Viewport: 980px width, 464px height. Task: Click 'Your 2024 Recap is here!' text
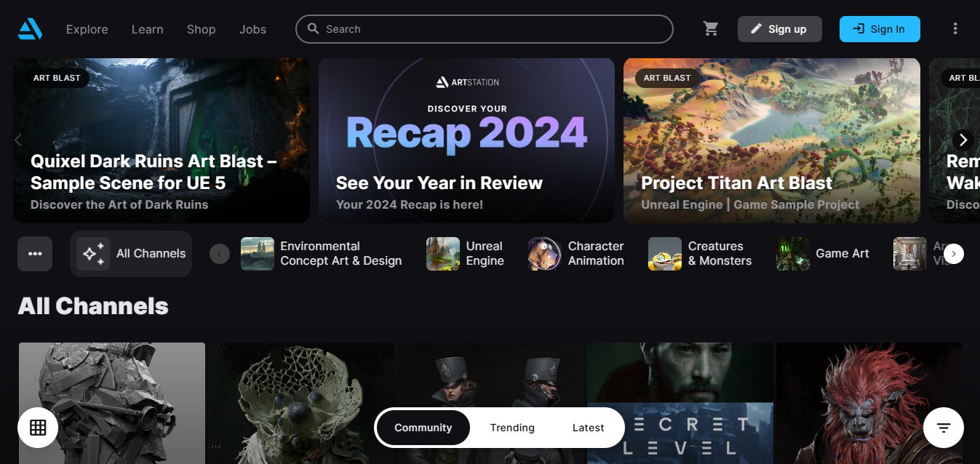[410, 205]
